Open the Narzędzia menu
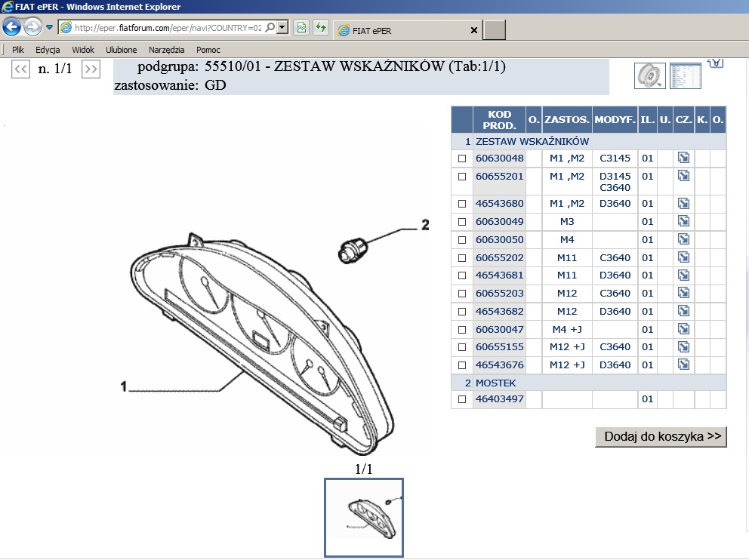 [167, 50]
